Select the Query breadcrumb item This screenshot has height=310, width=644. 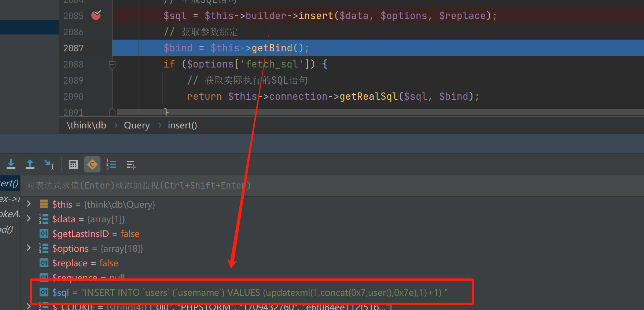point(137,125)
